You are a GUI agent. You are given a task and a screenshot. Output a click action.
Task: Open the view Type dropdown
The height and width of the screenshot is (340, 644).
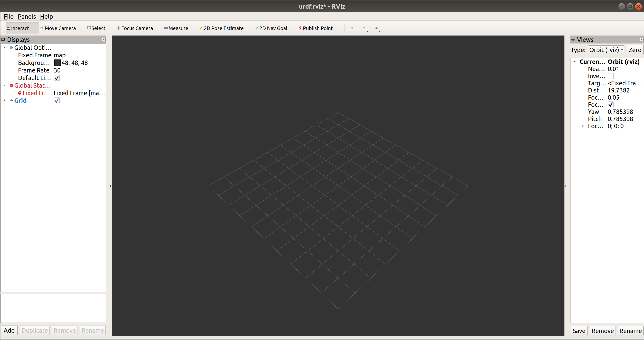[x=606, y=50]
